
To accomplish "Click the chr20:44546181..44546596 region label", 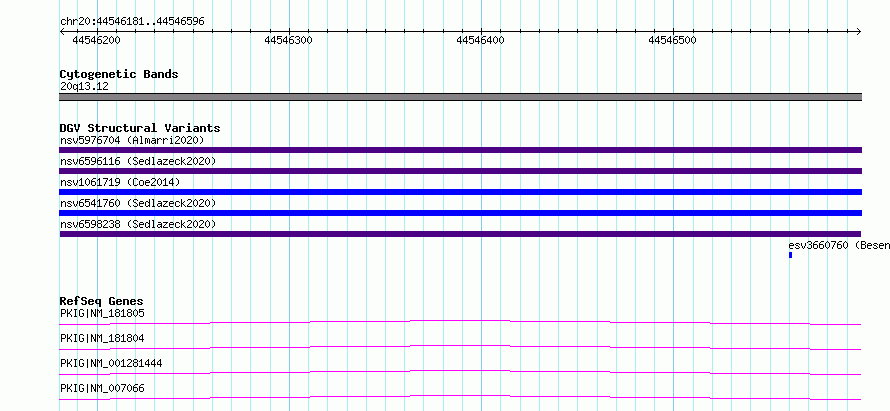I will click(132, 22).
